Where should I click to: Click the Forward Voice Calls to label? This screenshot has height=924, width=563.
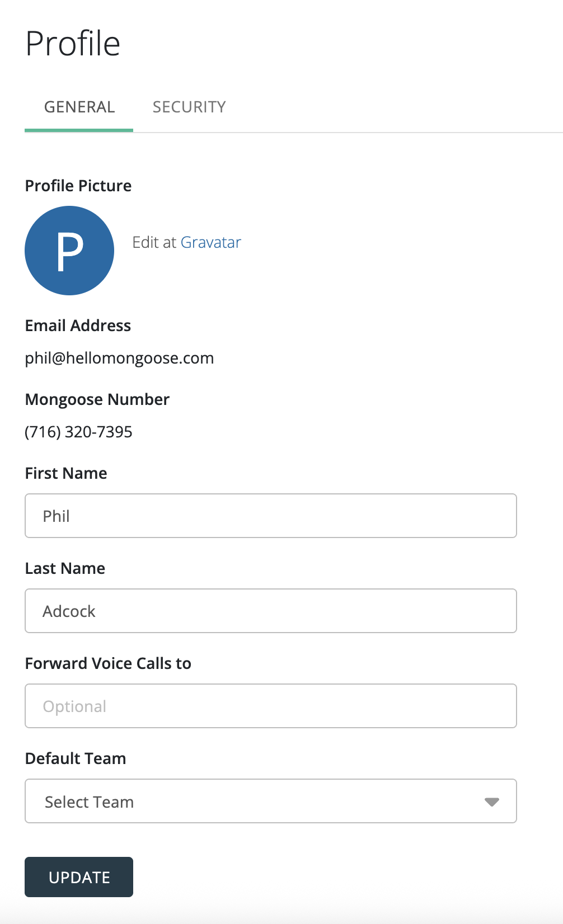pyautogui.click(x=108, y=663)
